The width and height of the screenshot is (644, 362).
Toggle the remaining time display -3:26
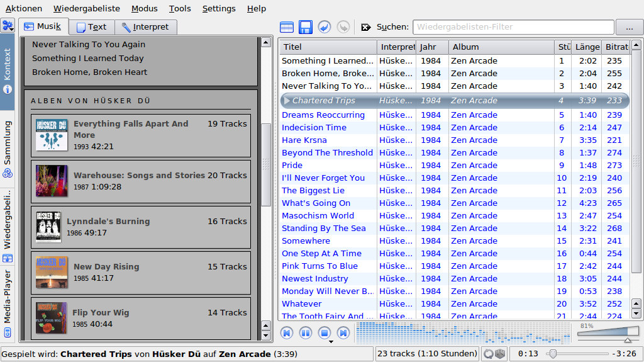(x=625, y=354)
